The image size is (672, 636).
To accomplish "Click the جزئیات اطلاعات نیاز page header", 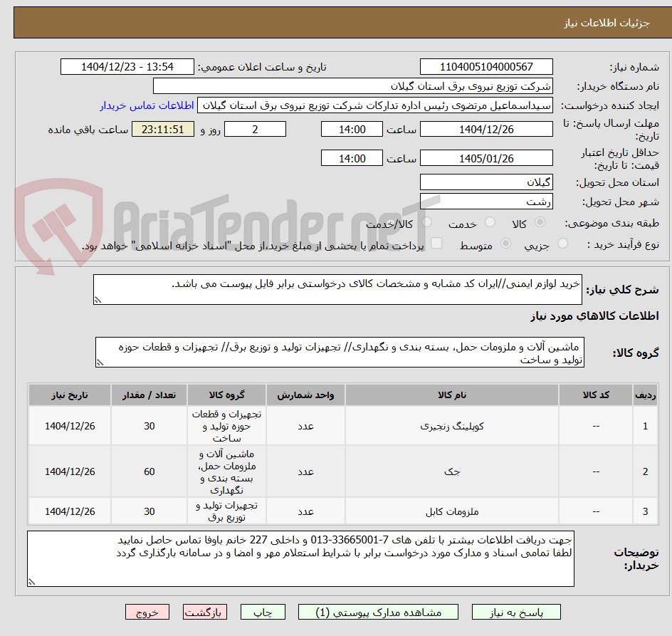I will pos(607,23).
